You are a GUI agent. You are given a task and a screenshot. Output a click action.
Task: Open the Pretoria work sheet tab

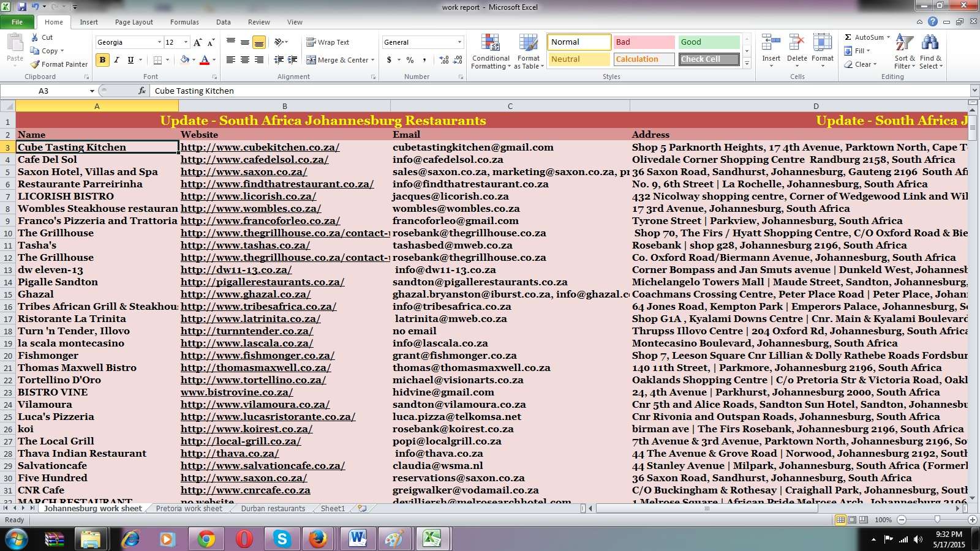(189, 509)
